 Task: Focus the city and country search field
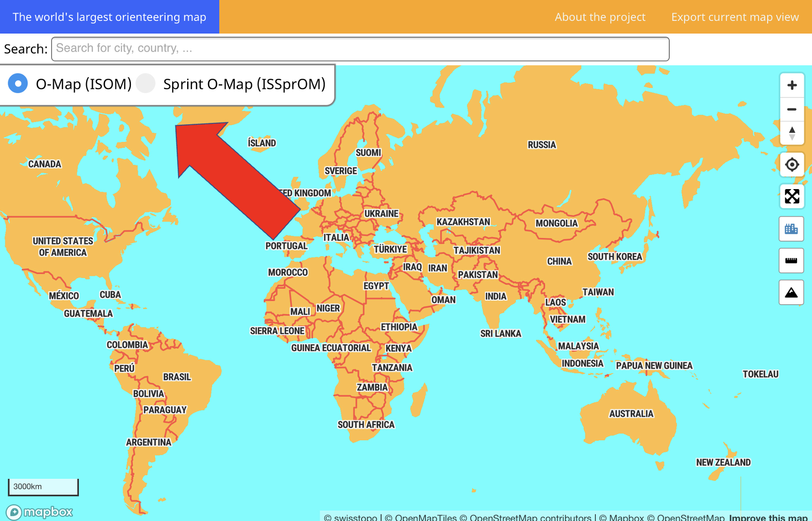coord(360,49)
